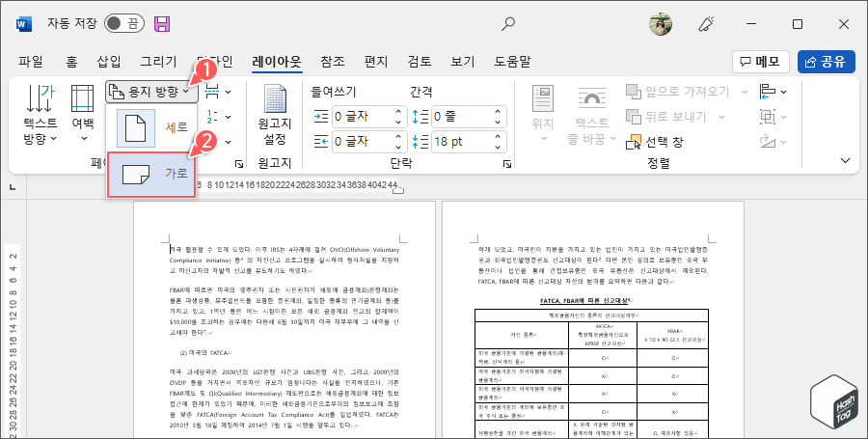This screenshot has height=439, width=868.
Task: Click 뒤로 보내기 send backward
Action: (667, 117)
